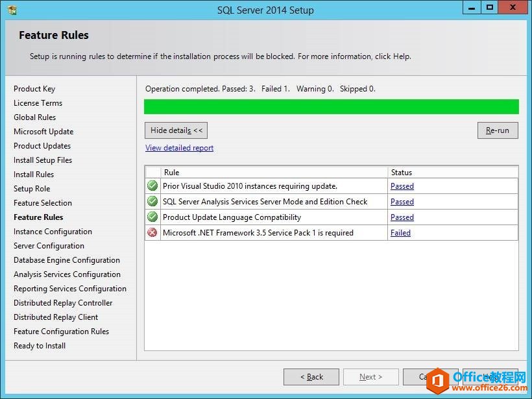This screenshot has height=399, width=532.
Task: Click the Rule column header
Action: click(x=274, y=173)
